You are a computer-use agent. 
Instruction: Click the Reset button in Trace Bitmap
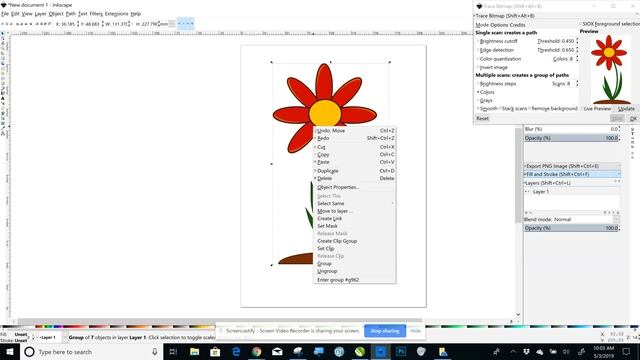482,118
